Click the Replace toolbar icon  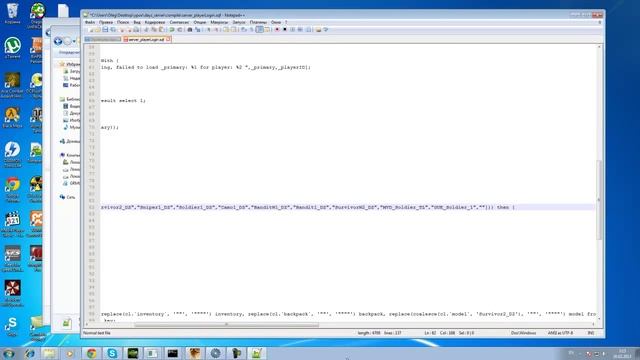pos(197,29)
